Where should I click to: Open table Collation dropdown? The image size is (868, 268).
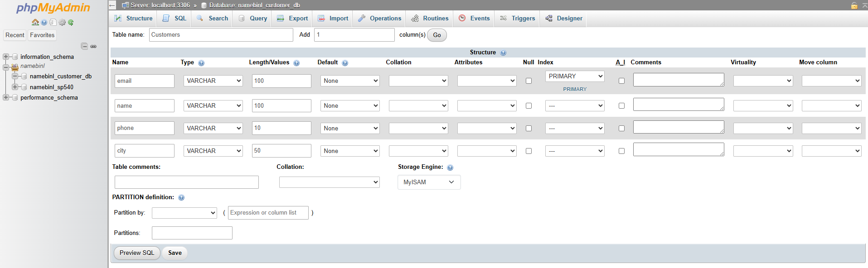click(330, 182)
